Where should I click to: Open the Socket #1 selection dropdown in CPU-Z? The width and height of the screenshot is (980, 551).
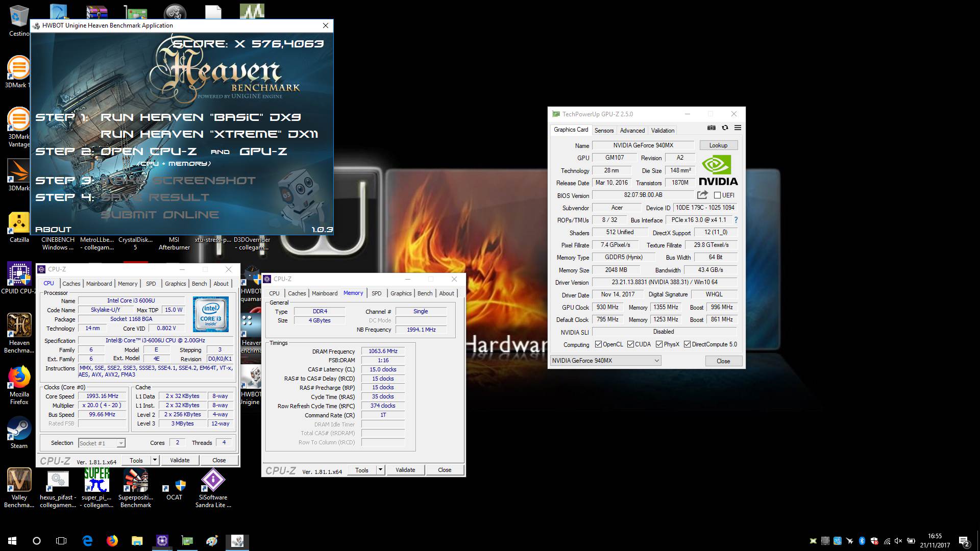(x=101, y=443)
